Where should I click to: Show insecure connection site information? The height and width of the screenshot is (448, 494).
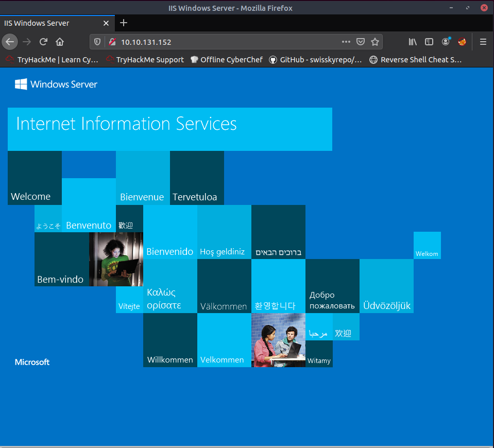tap(112, 42)
